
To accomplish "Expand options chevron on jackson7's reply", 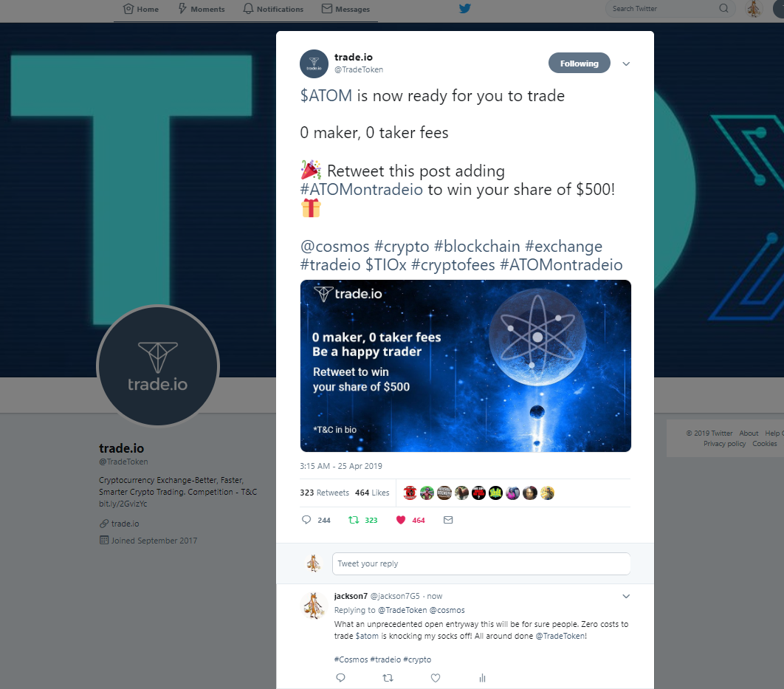I will pyautogui.click(x=626, y=596).
